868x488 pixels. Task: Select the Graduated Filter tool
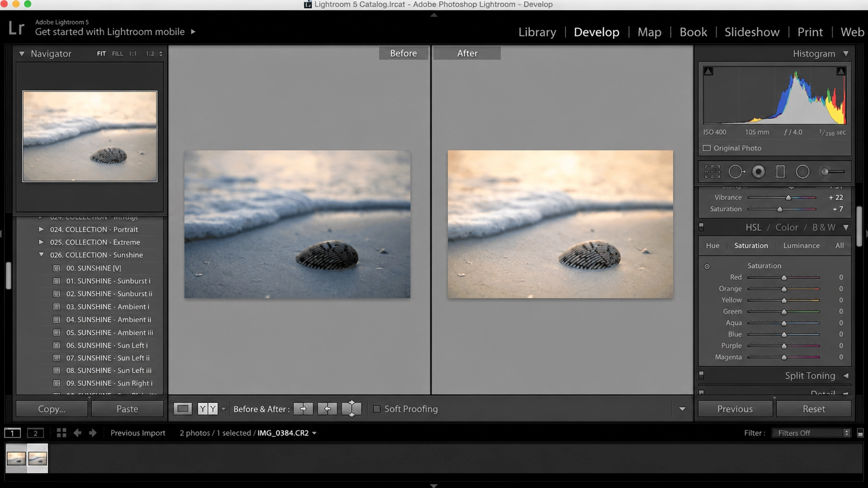pyautogui.click(x=780, y=172)
